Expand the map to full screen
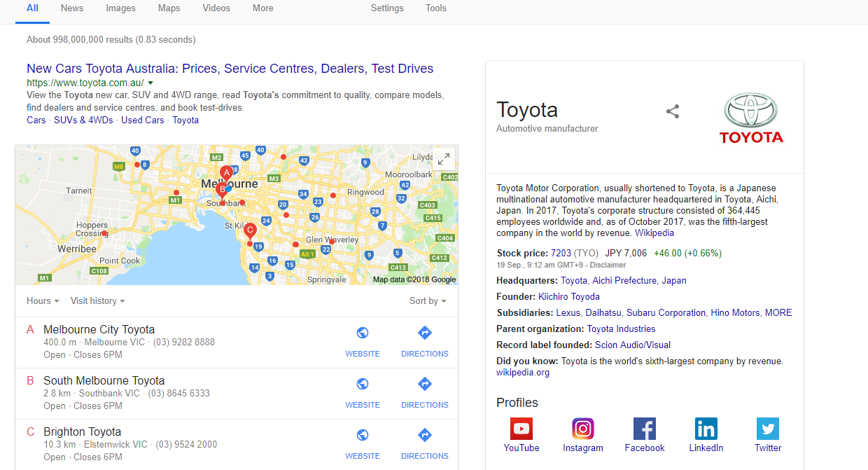 point(444,159)
